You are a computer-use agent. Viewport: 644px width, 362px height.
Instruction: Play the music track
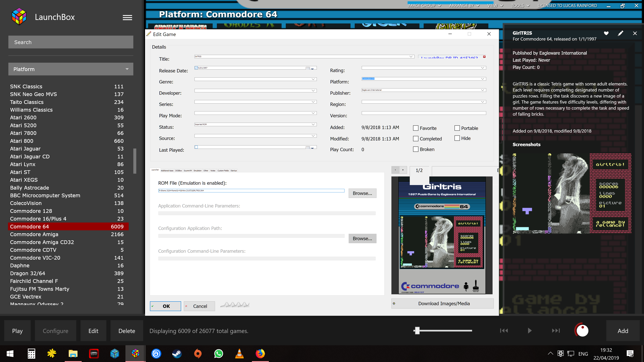[529, 330]
